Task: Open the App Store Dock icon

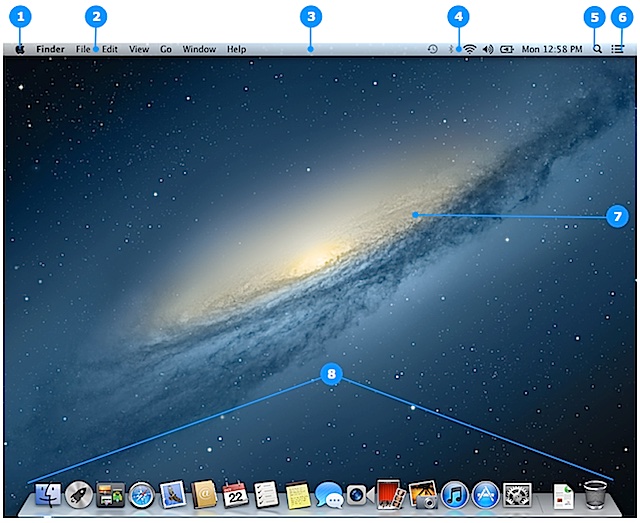Action: 486,495
